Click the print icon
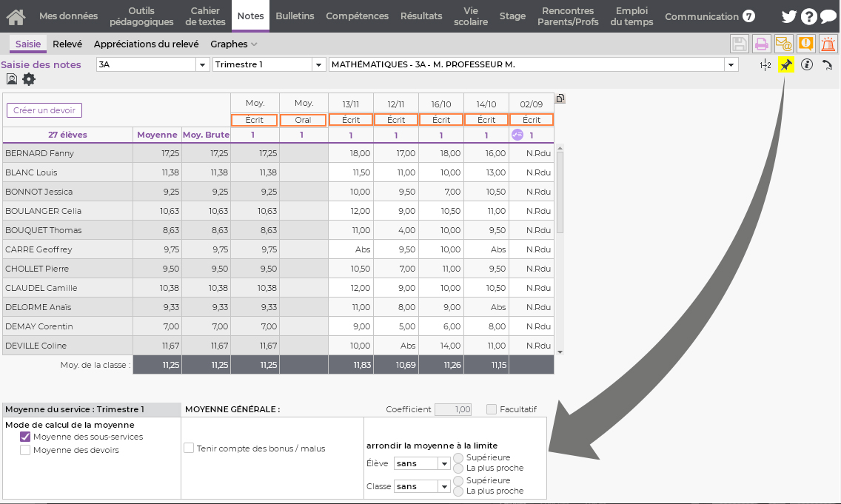The image size is (841, 504). (761, 44)
